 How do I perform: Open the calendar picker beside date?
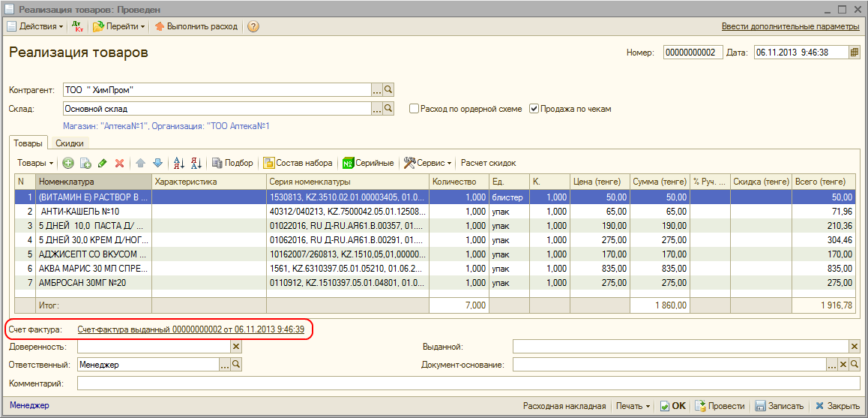pos(854,53)
